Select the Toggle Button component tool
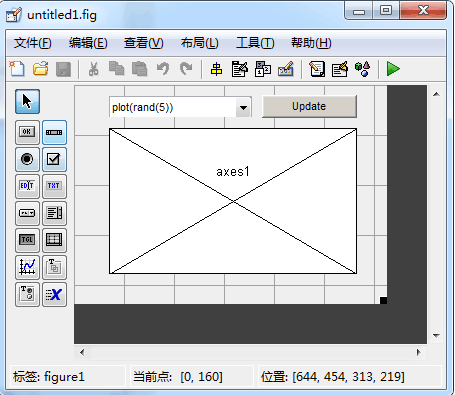The height and width of the screenshot is (395, 455). point(27,240)
